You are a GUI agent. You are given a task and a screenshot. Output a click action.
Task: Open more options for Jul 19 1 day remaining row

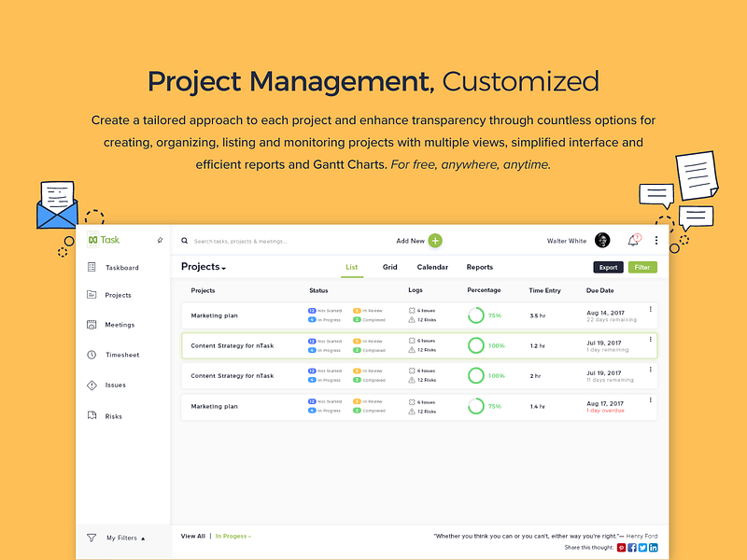650,339
